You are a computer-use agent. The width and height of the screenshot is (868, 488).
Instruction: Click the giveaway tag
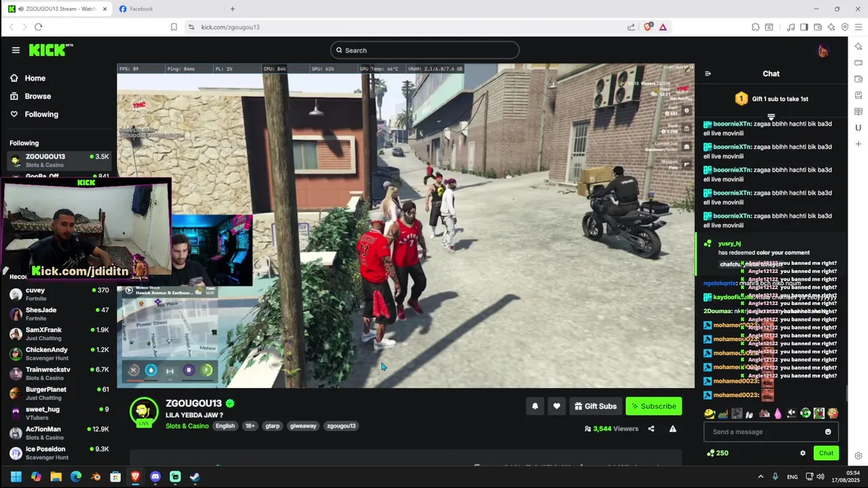pos(303,426)
